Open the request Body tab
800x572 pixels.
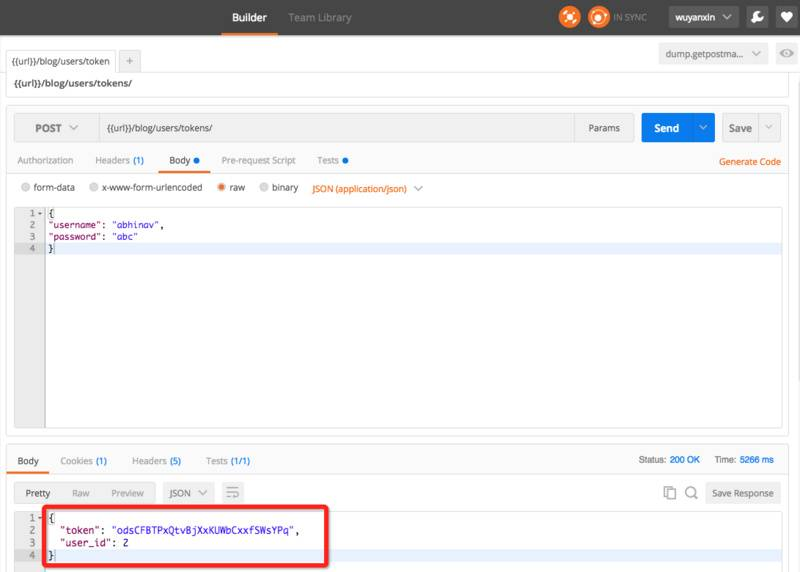pyautogui.click(x=184, y=160)
